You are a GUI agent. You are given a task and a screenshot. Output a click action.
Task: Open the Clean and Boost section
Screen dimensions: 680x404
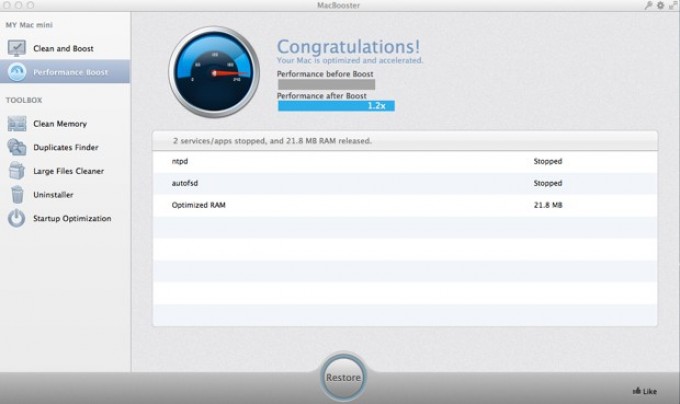point(63,49)
